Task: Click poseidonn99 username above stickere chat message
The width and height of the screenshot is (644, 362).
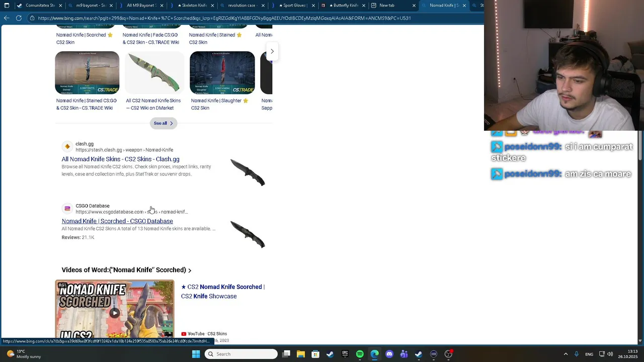Action: pos(533,147)
